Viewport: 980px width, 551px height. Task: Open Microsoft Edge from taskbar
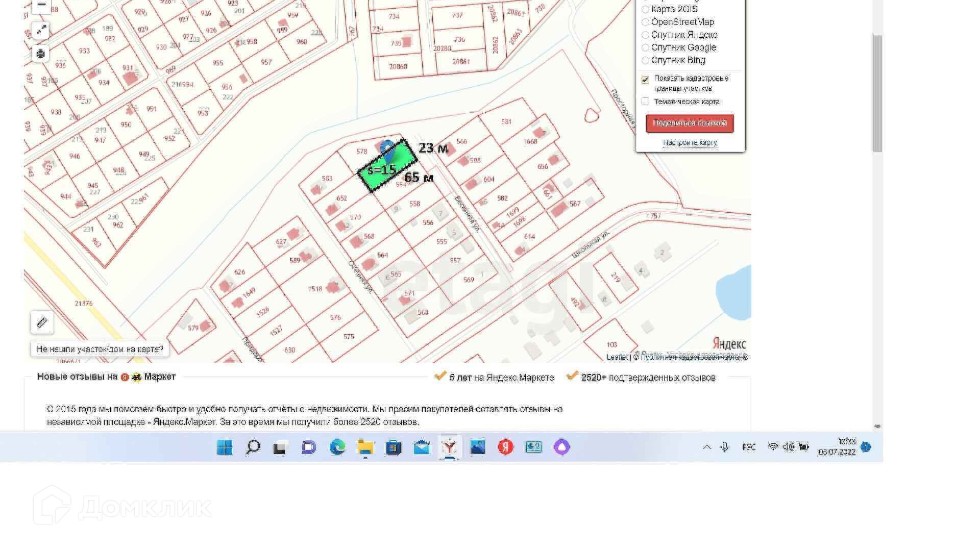[x=337, y=447]
